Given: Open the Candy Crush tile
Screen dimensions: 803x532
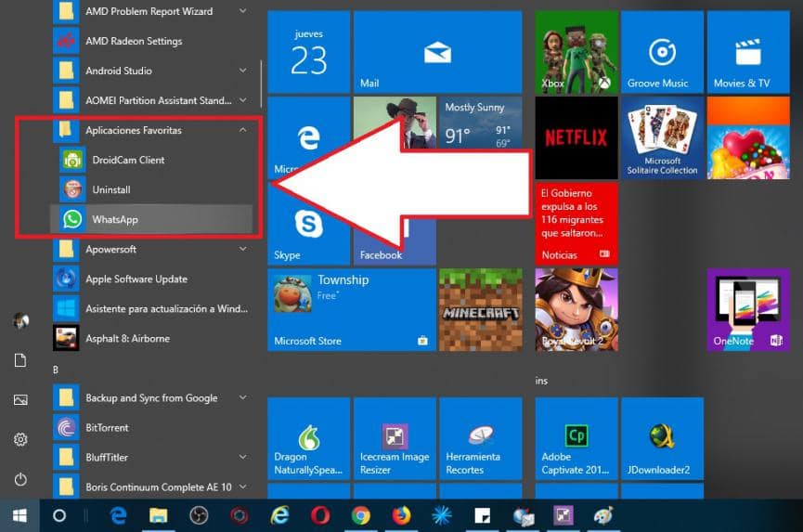Looking at the screenshot, I should coord(748,137).
